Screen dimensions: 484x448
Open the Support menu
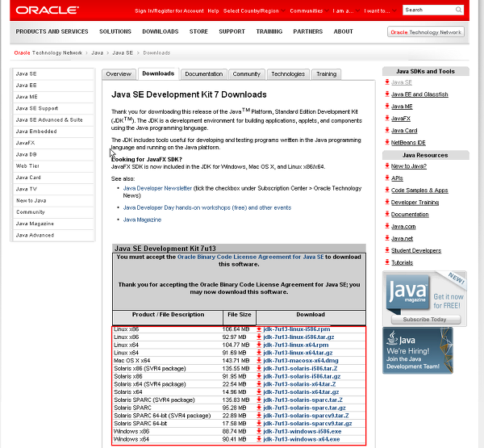coord(232,31)
